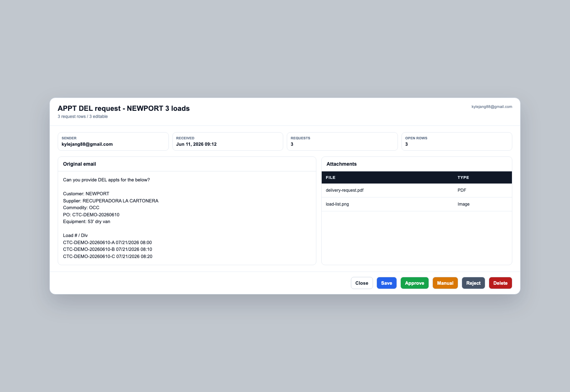Save the request changes
Viewport: 570px width, 392px height.
pos(387,283)
